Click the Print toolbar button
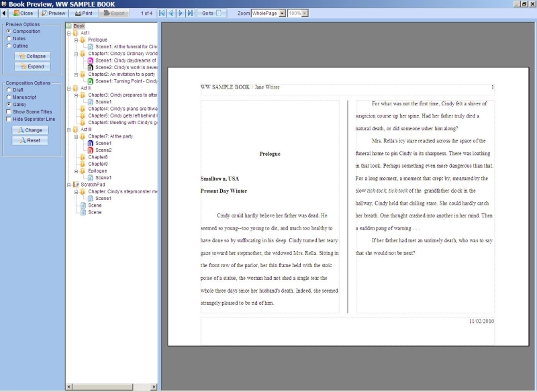The width and height of the screenshot is (537, 392). pyautogui.click(x=84, y=13)
